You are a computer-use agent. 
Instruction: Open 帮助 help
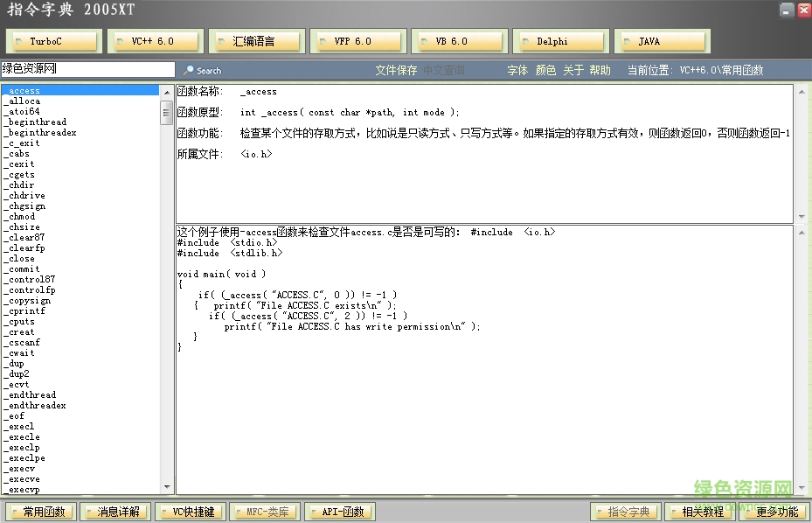pos(599,70)
